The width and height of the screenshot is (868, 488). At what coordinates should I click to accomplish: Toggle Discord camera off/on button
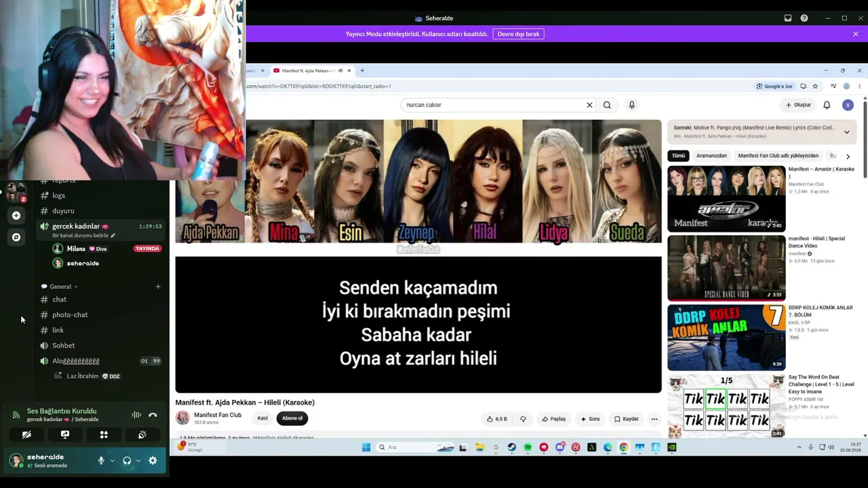tap(26, 434)
